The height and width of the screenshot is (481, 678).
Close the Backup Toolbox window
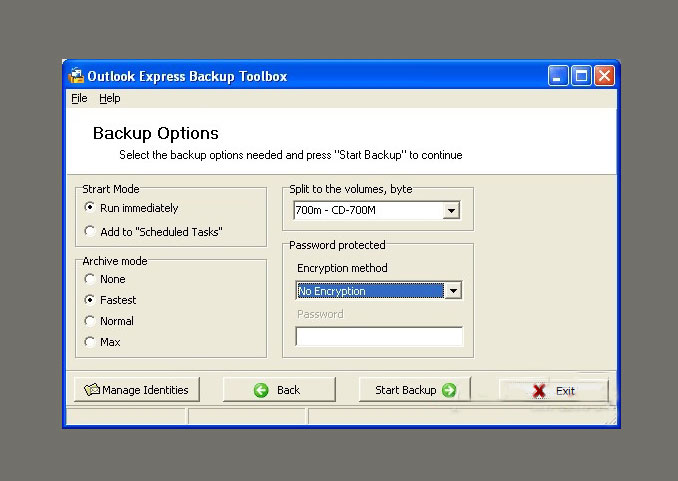[x=604, y=76]
